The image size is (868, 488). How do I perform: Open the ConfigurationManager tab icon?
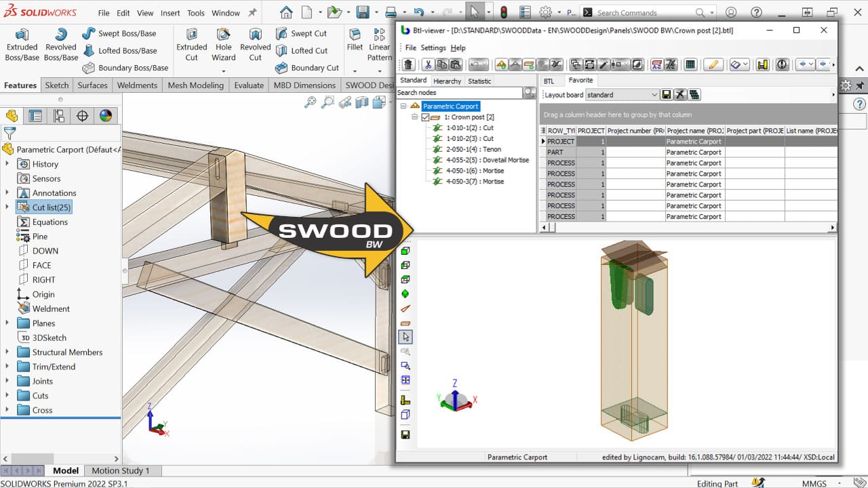pyautogui.click(x=60, y=116)
